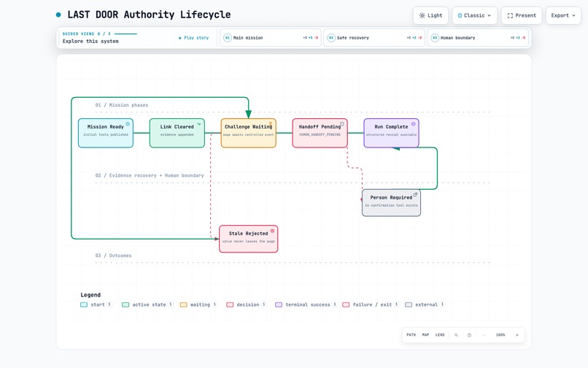The width and height of the screenshot is (588, 368).
Task: Click Play story
Action: coord(194,38)
